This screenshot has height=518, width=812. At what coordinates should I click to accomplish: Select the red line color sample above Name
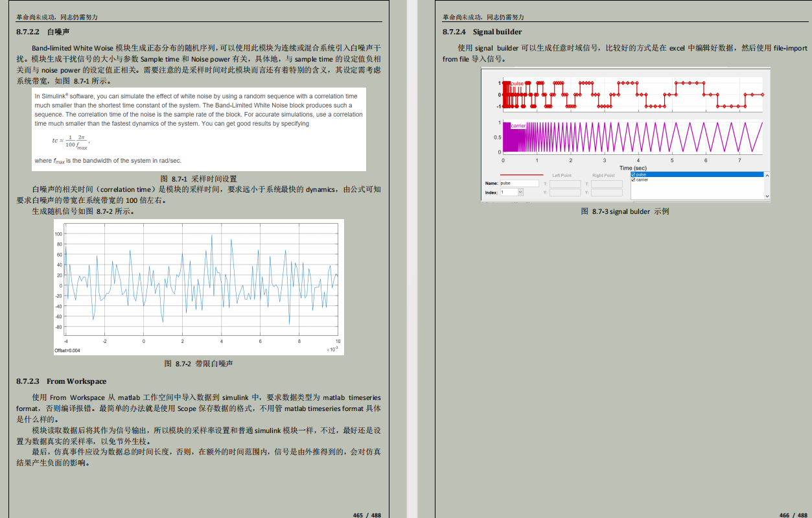coord(522,175)
